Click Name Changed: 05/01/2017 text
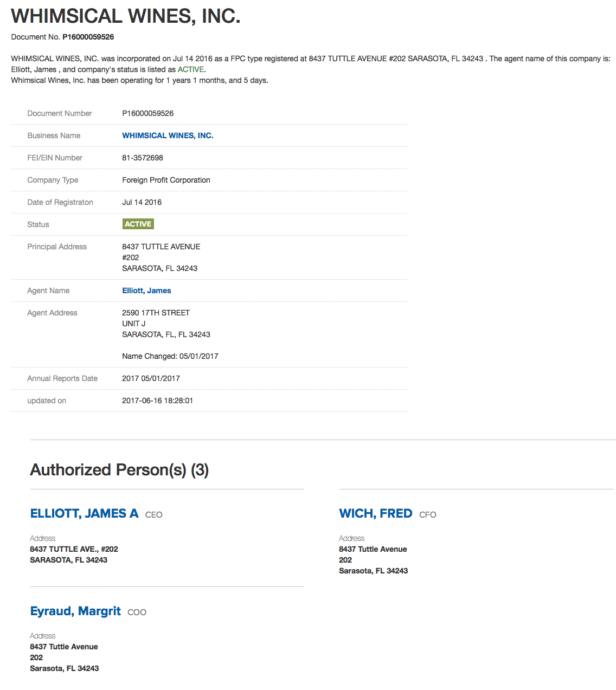616x690 pixels. pos(170,356)
